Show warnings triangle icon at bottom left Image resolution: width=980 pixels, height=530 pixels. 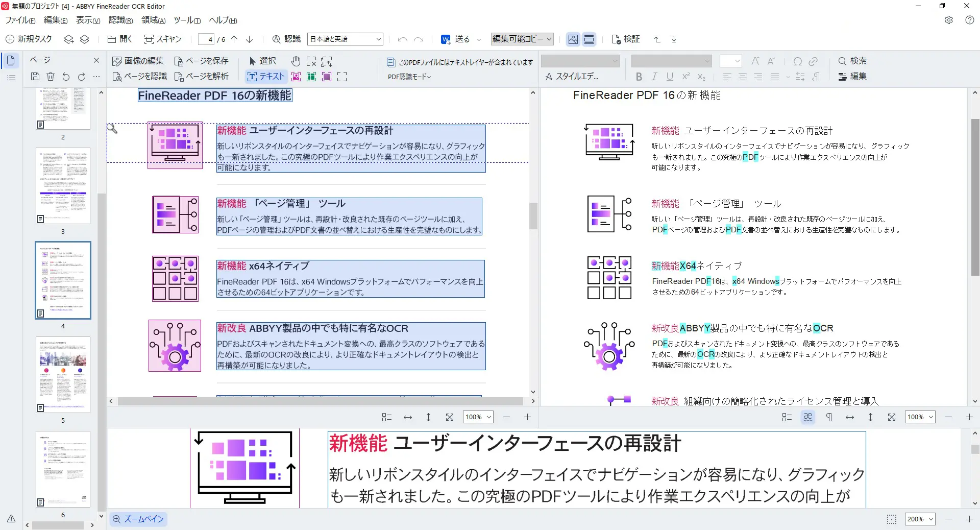tap(11, 518)
